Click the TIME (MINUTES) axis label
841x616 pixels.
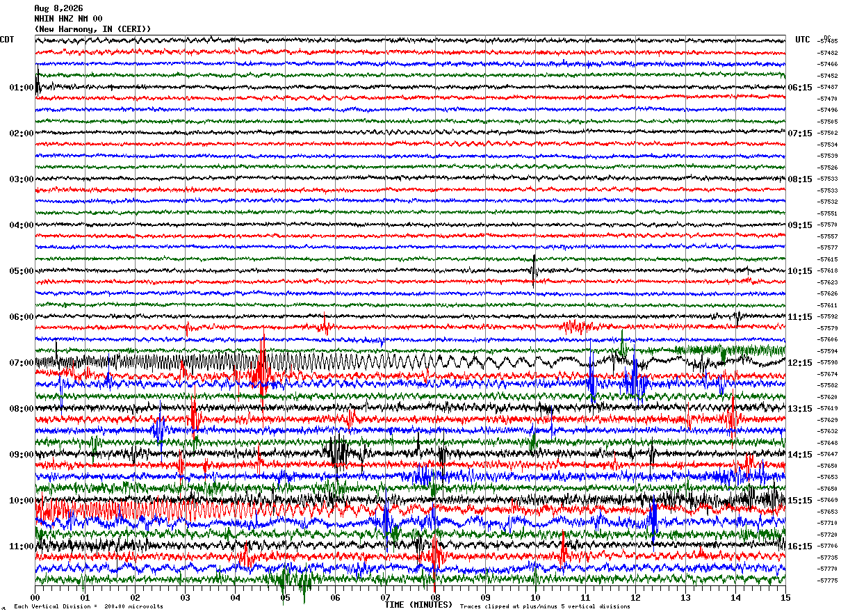point(418,605)
